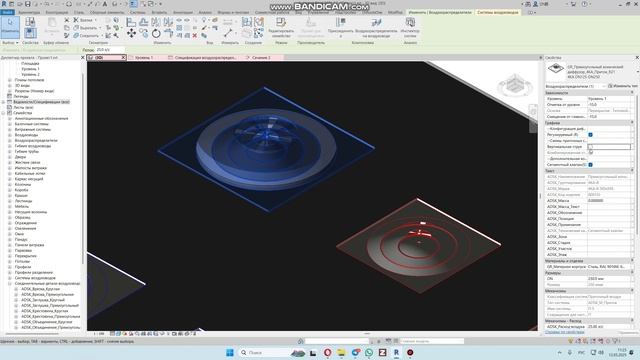Select the blue highlighted diffuser in the 3D view
This screenshot has width=640, height=360.
266,149
